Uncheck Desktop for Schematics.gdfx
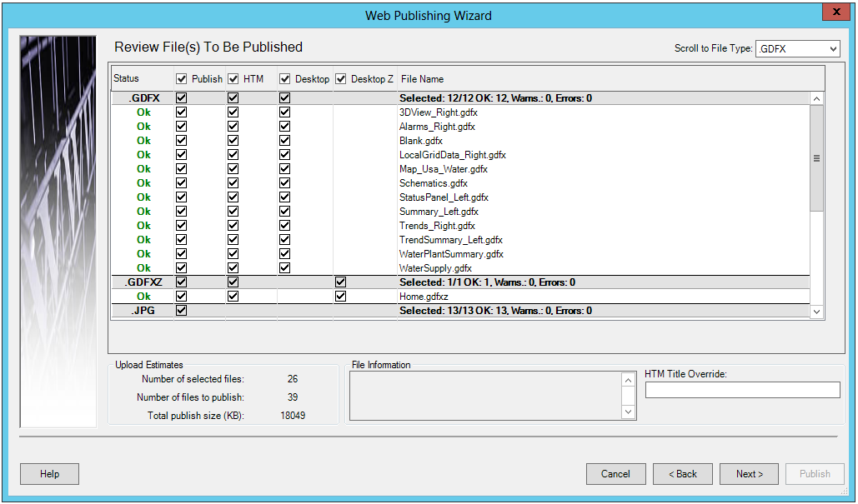Viewport: 858px width, 504px height. (285, 183)
